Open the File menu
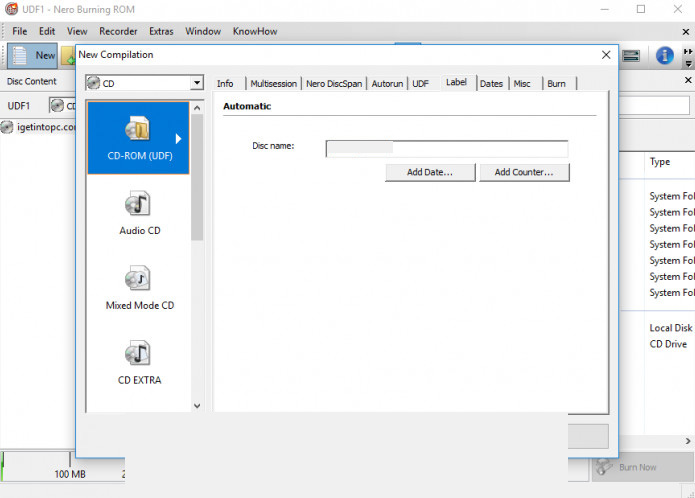 (20, 31)
